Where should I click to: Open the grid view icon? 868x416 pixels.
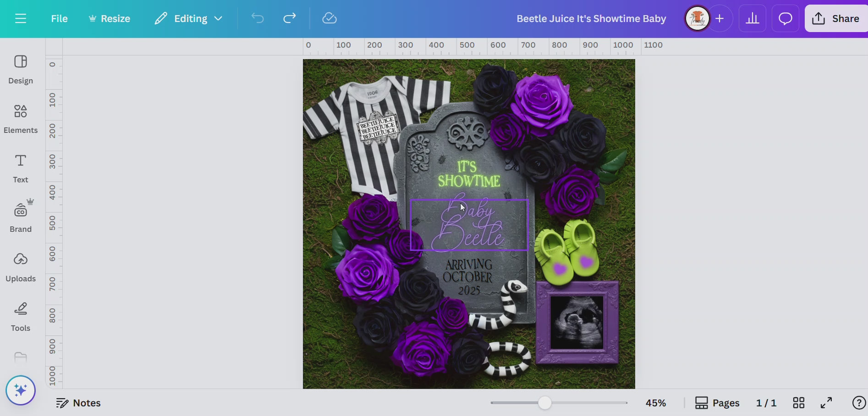point(799,403)
